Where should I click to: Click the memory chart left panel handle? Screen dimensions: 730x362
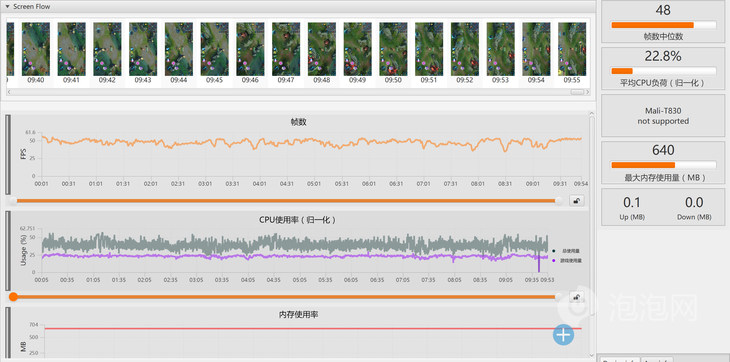click(7, 333)
